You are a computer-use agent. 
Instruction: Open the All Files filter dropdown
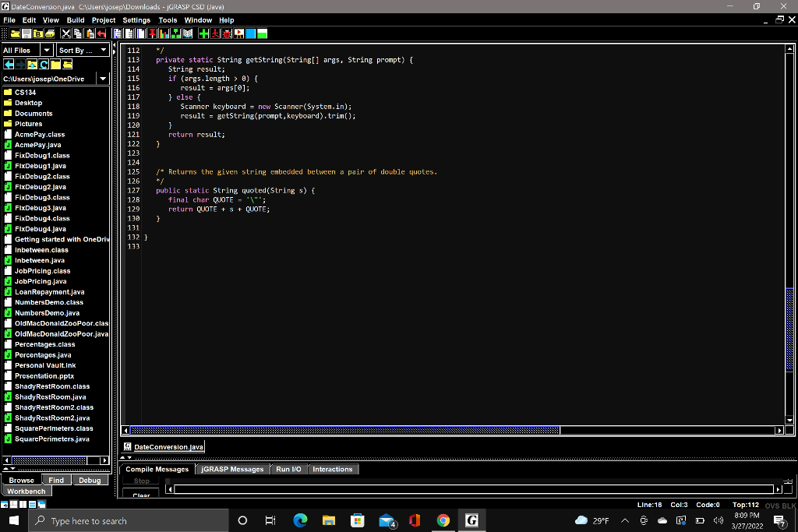tap(45, 50)
